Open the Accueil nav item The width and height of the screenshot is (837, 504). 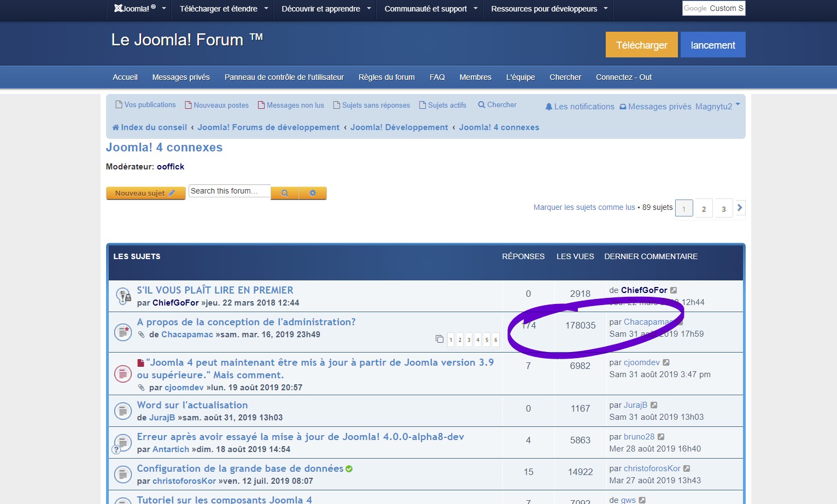pos(125,77)
